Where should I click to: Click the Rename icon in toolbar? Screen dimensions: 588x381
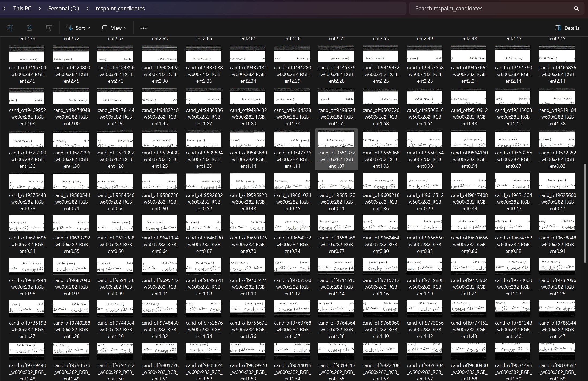click(x=10, y=28)
